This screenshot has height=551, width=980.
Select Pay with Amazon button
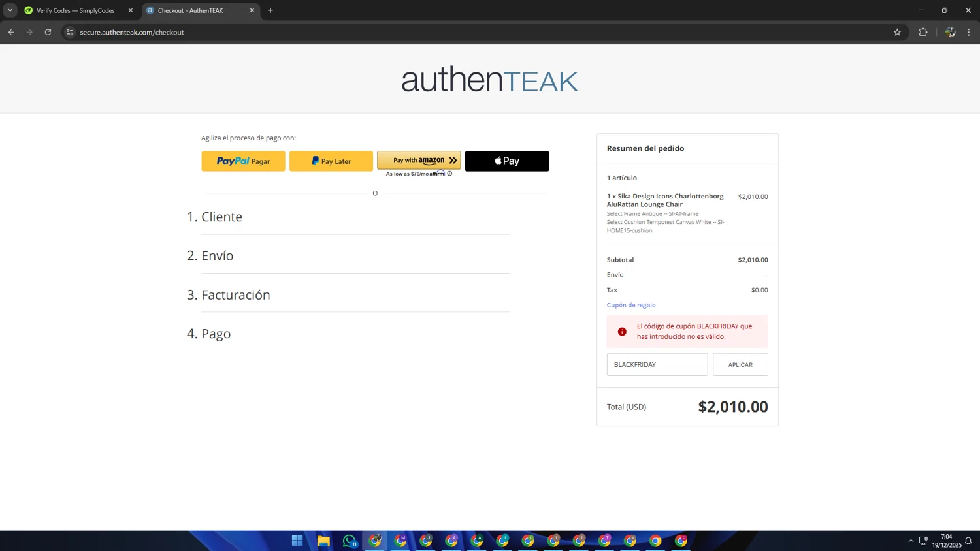419,160
